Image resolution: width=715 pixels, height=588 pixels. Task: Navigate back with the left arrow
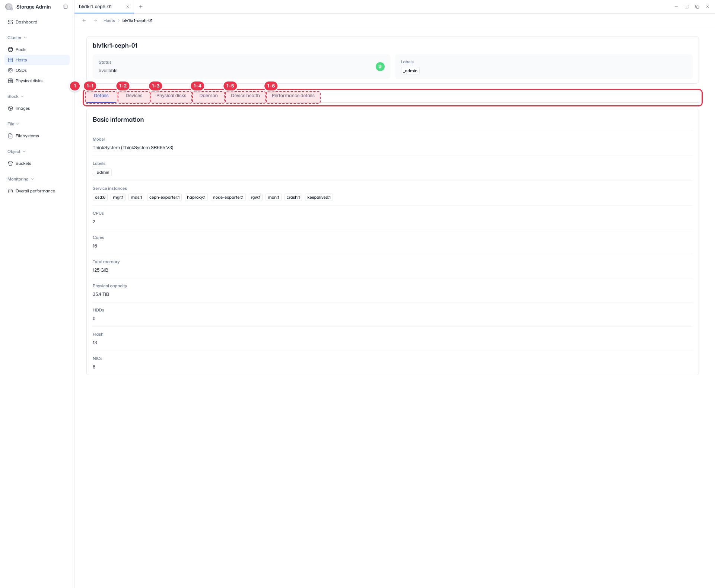(84, 20)
